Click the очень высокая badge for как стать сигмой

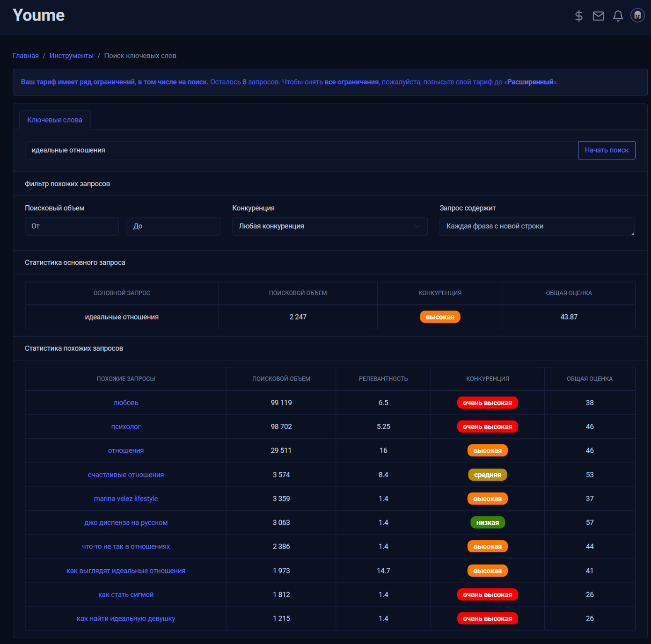point(488,594)
